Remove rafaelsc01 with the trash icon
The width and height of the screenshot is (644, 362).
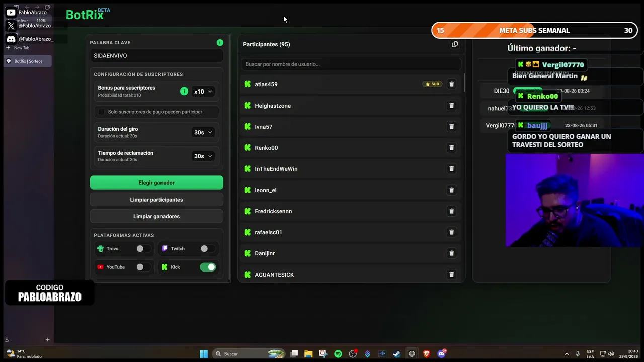click(451, 232)
